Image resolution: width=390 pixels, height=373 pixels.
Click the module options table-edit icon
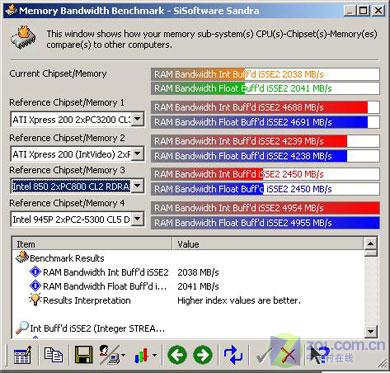click(23, 355)
